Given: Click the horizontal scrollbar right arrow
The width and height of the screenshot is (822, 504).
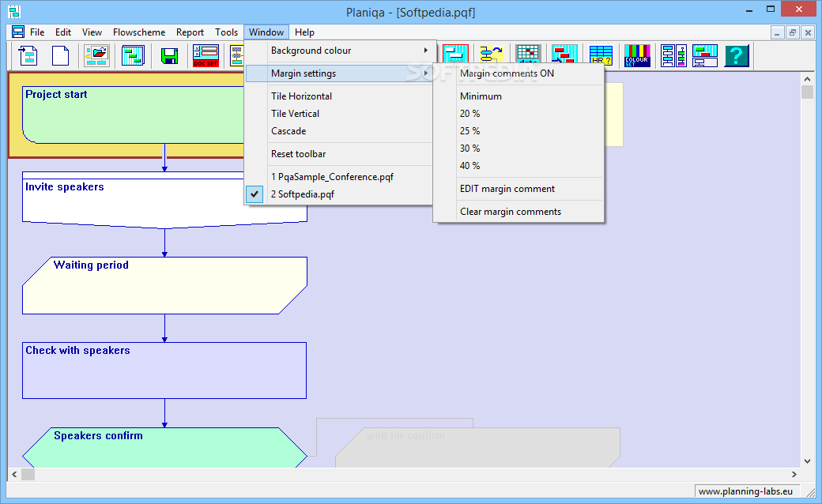Looking at the screenshot, I should click(794, 474).
